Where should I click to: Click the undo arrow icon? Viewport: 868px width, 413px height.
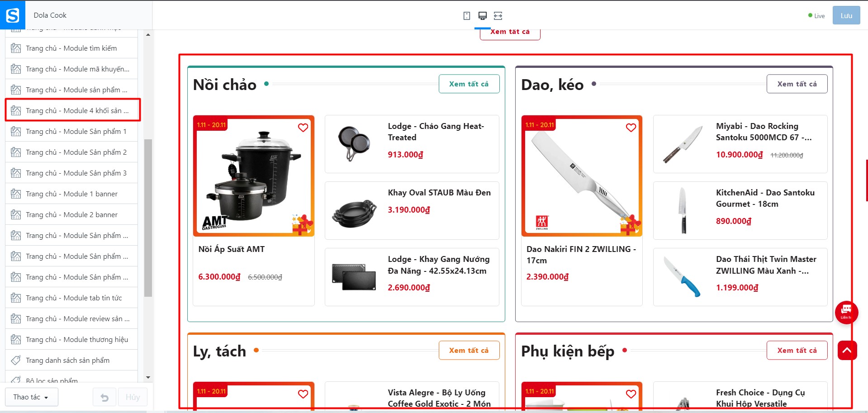tap(104, 397)
